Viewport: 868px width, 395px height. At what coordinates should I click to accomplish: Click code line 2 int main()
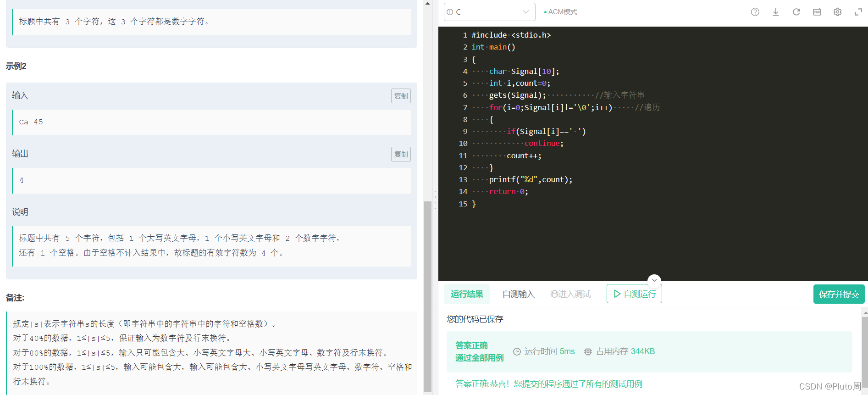pyautogui.click(x=493, y=47)
